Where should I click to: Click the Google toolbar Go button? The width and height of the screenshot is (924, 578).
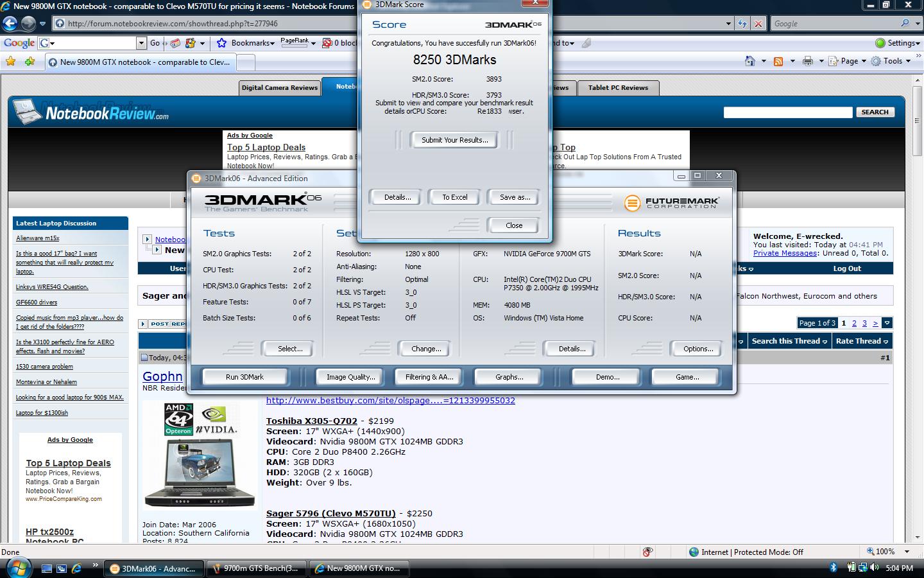155,43
